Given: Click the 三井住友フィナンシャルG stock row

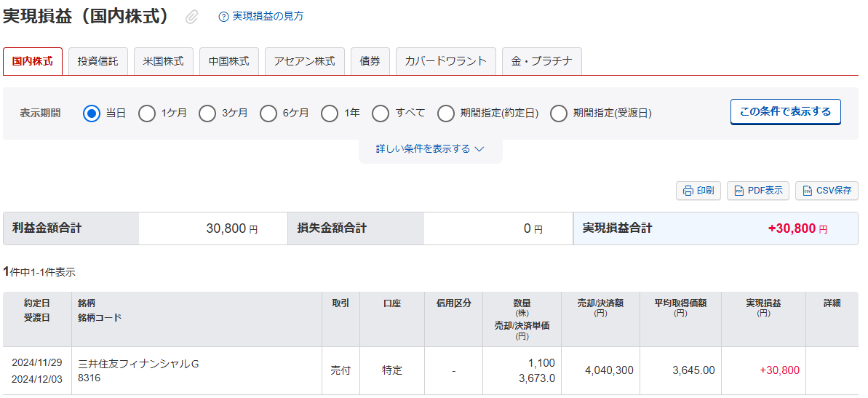Looking at the screenshot, I should [x=138, y=364].
